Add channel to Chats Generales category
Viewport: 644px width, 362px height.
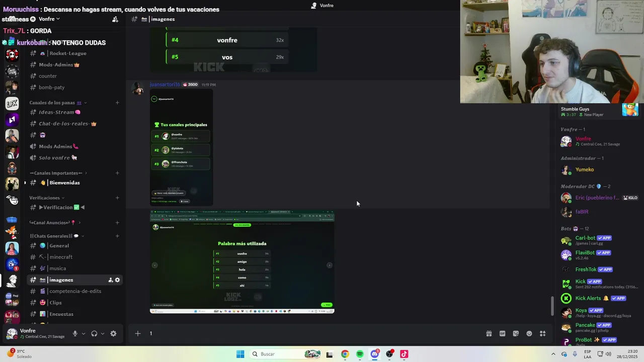pyautogui.click(x=117, y=236)
